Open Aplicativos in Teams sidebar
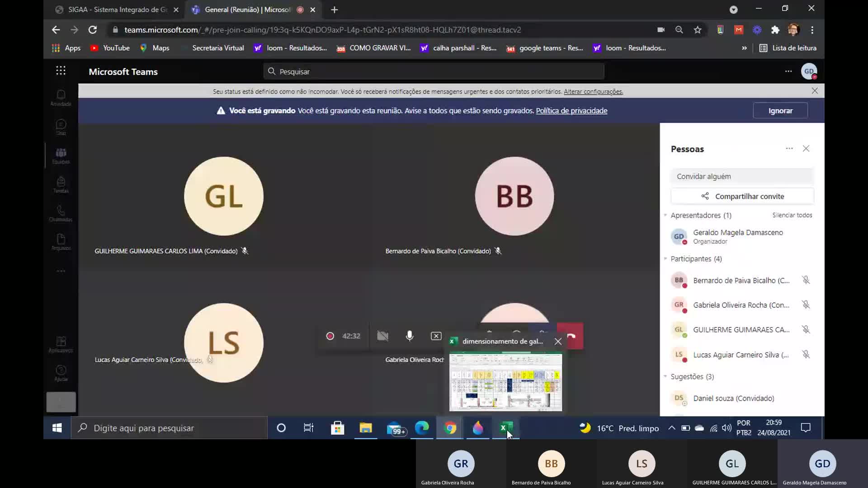 pyautogui.click(x=61, y=344)
